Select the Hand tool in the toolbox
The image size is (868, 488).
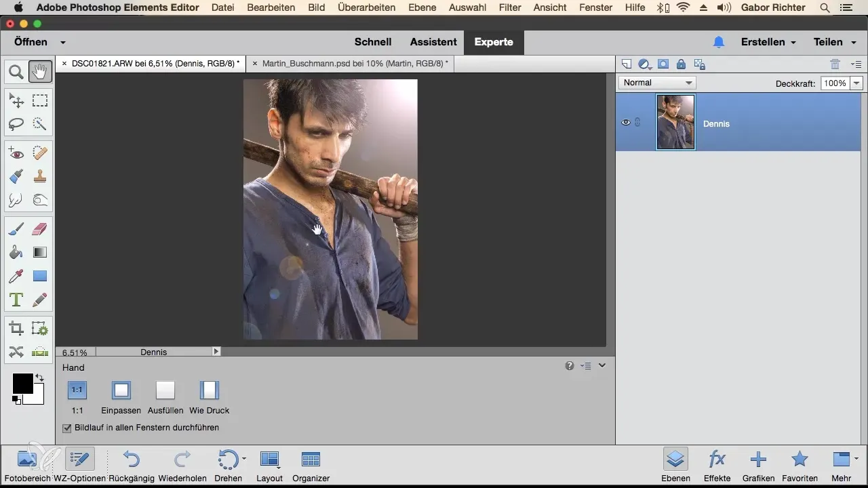click(40, 72)
